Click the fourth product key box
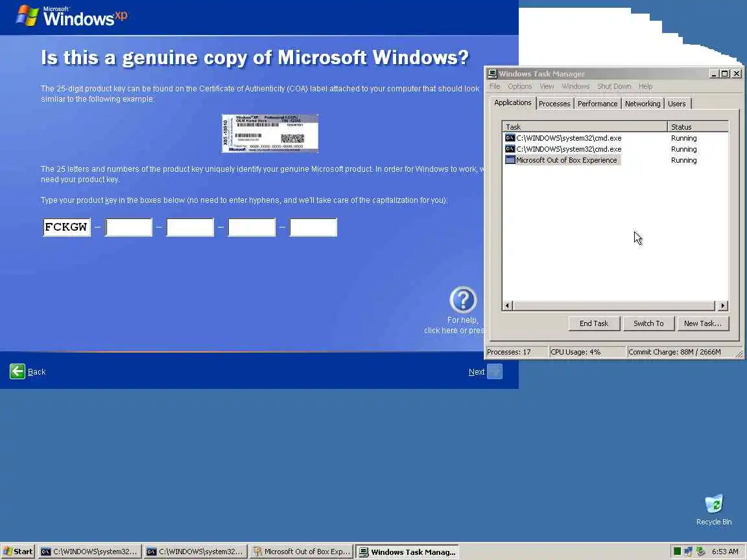This screenshot has height=560, width=747. [252, 227]
